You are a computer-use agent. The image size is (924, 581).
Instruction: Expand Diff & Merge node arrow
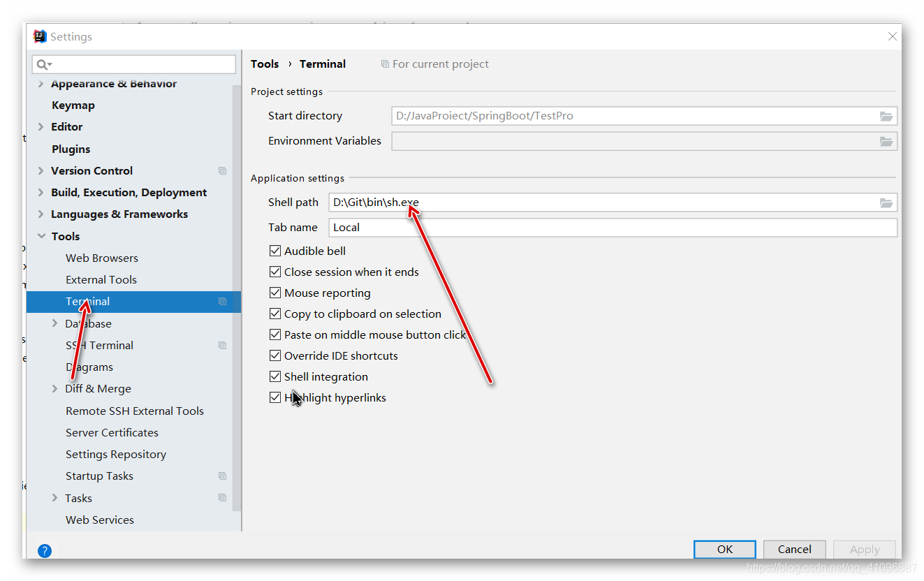(x=55, y=389)
